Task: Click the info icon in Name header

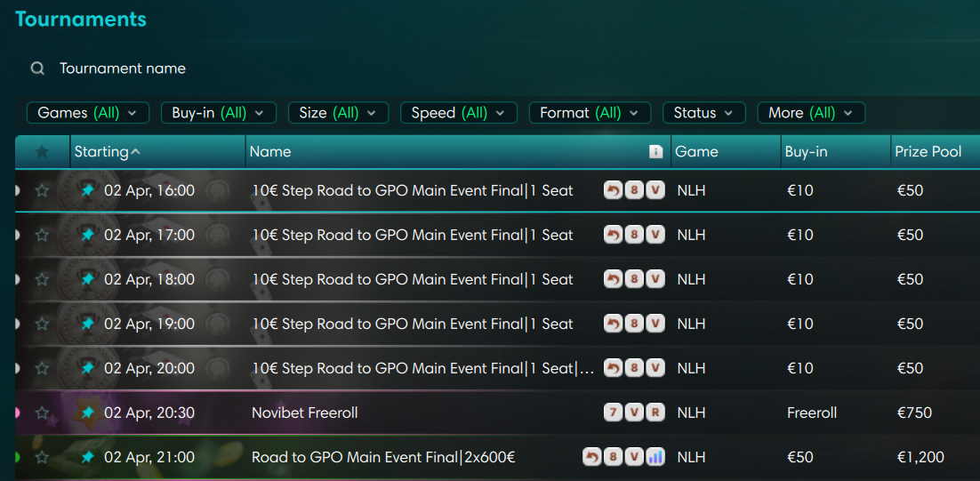Action: coord(656,152)
